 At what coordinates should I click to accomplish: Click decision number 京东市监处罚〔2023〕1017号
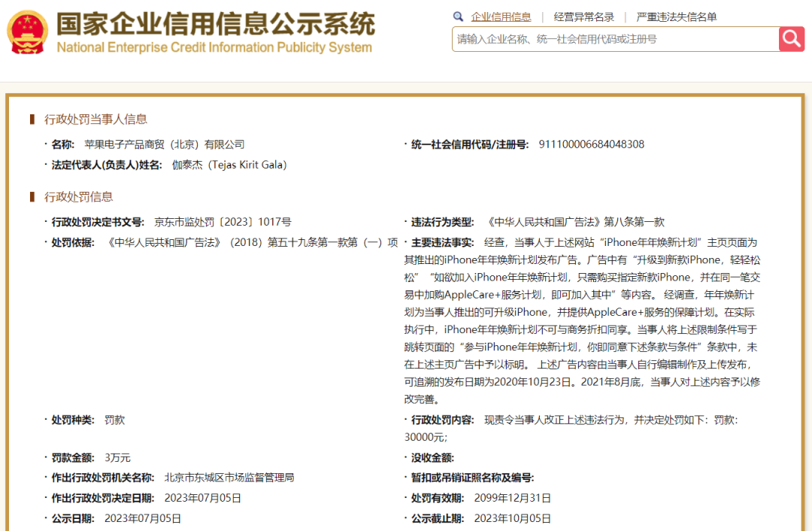pos(223,222)
